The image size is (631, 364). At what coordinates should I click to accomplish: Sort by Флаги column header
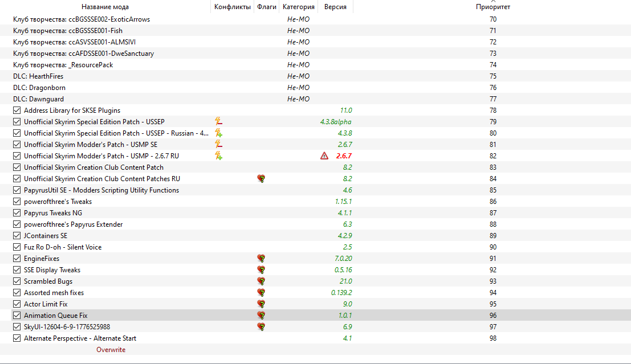point(266,7)
